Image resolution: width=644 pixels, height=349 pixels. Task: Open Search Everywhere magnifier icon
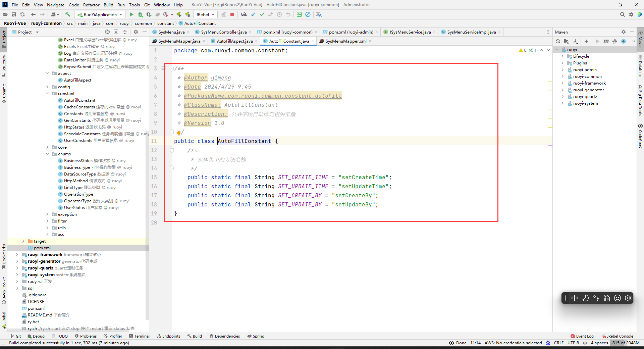(x=622, y=14)
